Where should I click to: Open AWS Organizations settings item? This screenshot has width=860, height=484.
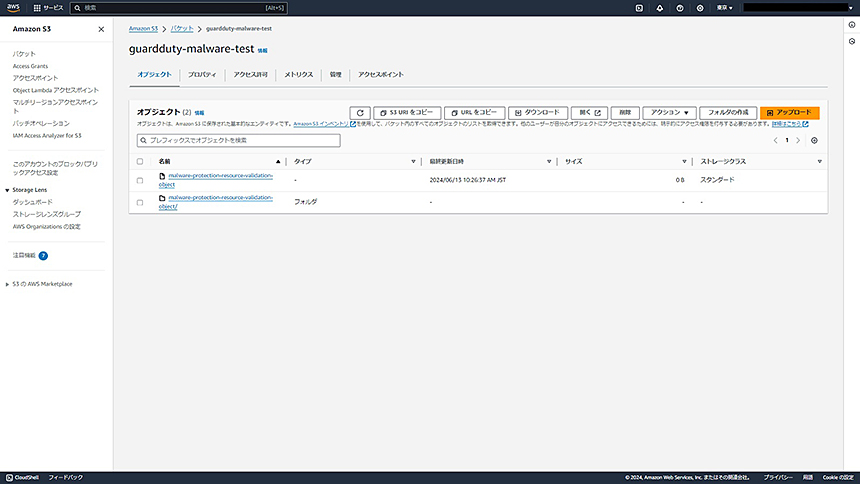pyautogui.click(x=47, y=227)
